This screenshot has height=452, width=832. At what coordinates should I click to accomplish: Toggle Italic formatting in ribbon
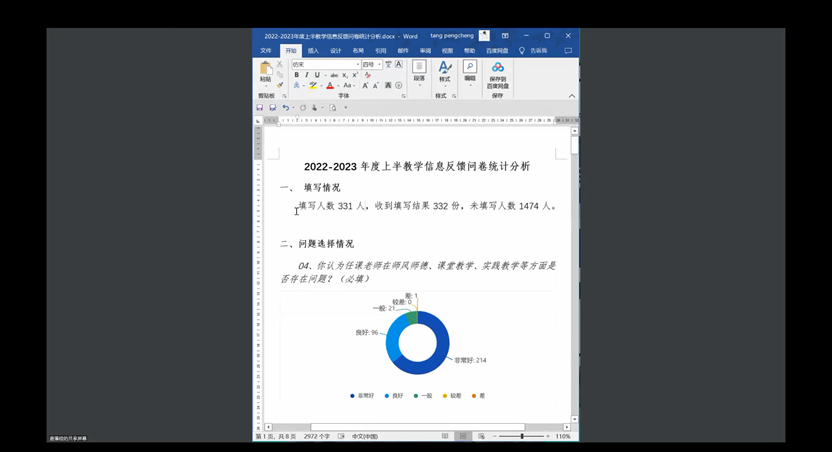point(306,75)
